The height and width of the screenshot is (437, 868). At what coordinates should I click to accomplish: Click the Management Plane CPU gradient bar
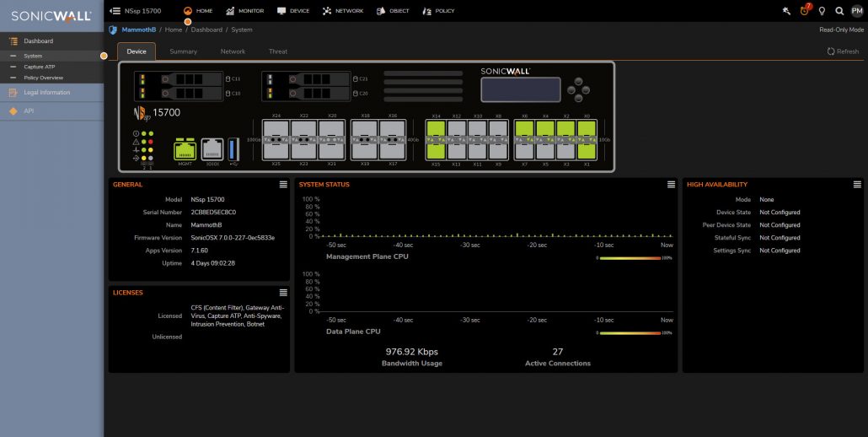(x=630, y=258)
